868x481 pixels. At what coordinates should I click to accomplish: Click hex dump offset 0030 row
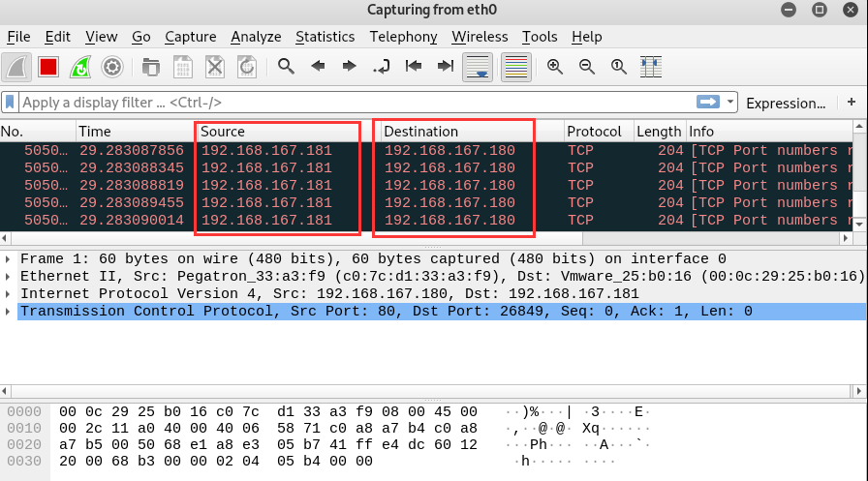[x=310, y=461]
